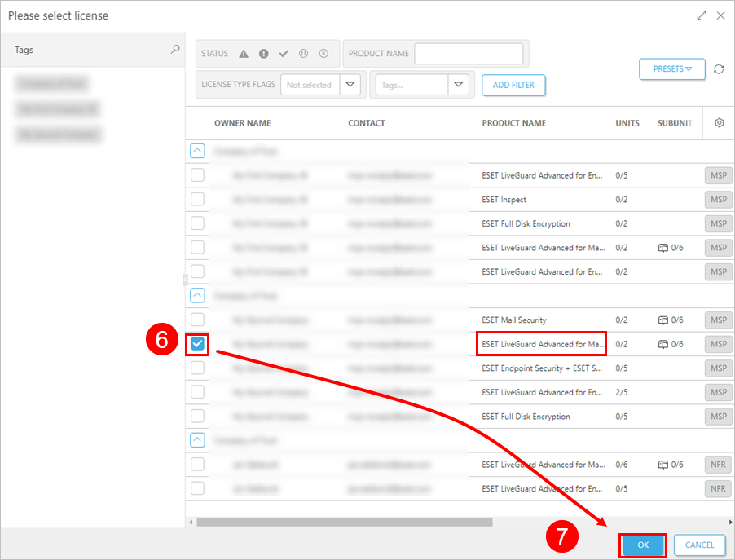Select the first blurred tag in Tags panel
This screenshot has height=560, width=735.
tap(52, 84)
